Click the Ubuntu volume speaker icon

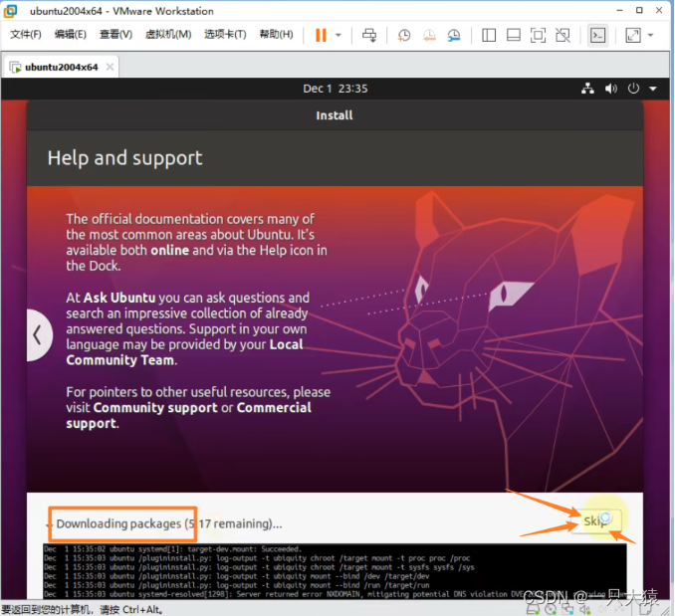(611, 89)
